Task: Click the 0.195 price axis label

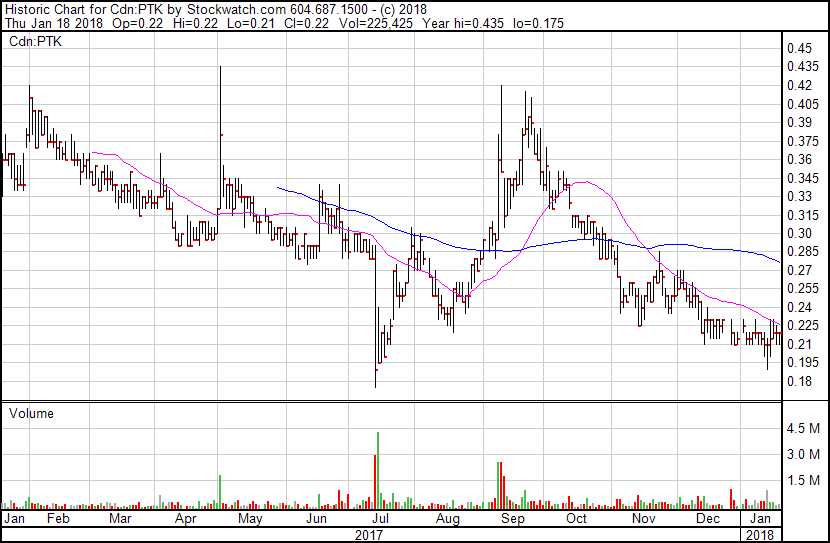Action: tap(802, 363)
